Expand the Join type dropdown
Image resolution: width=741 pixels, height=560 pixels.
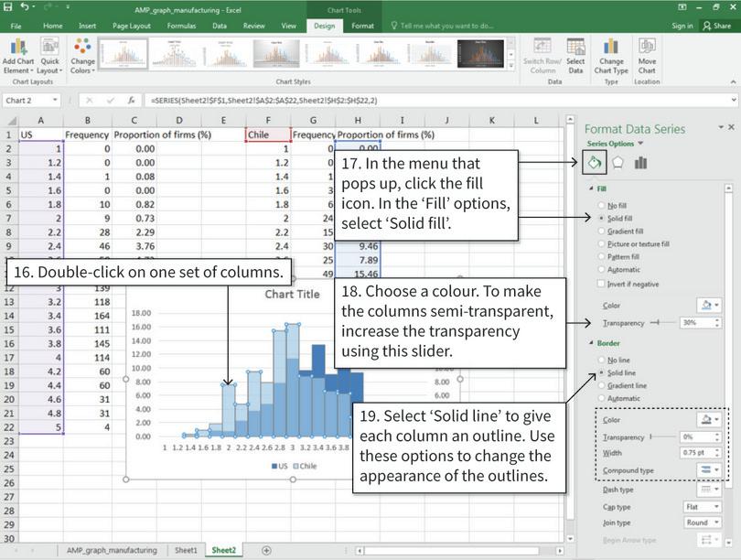(x=701, y=522)
